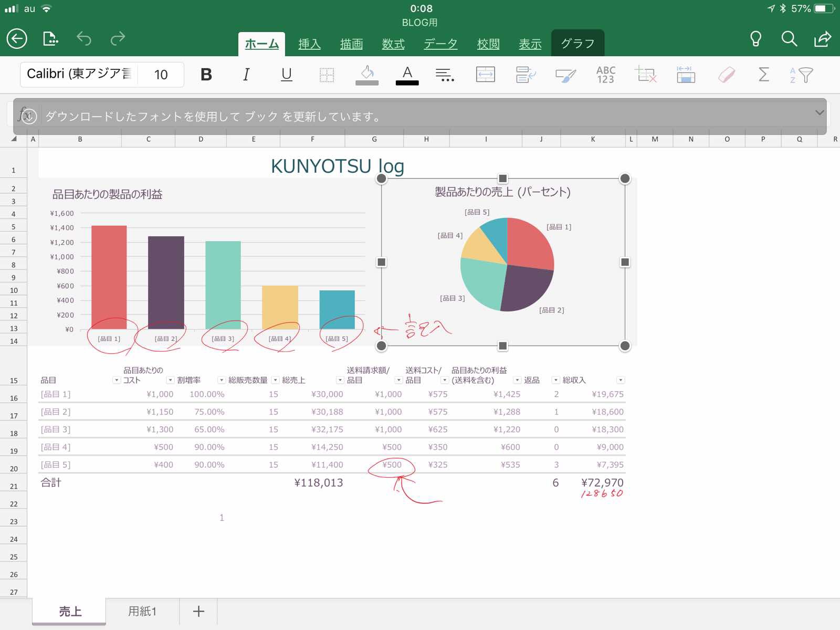Open the cell styles brush icon
Viewport: 840px width, 630px height.
click(x=566, y=75)
